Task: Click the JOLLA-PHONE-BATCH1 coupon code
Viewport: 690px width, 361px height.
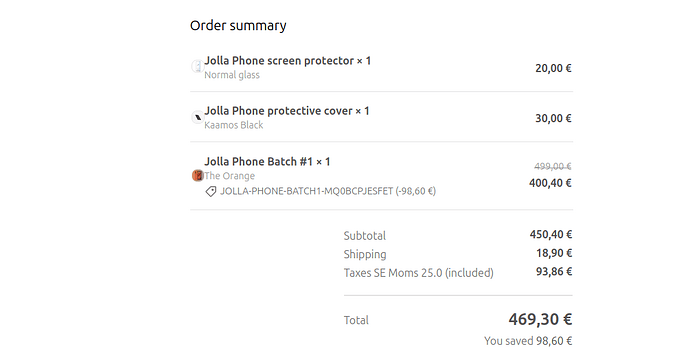Action: (328, 191)
